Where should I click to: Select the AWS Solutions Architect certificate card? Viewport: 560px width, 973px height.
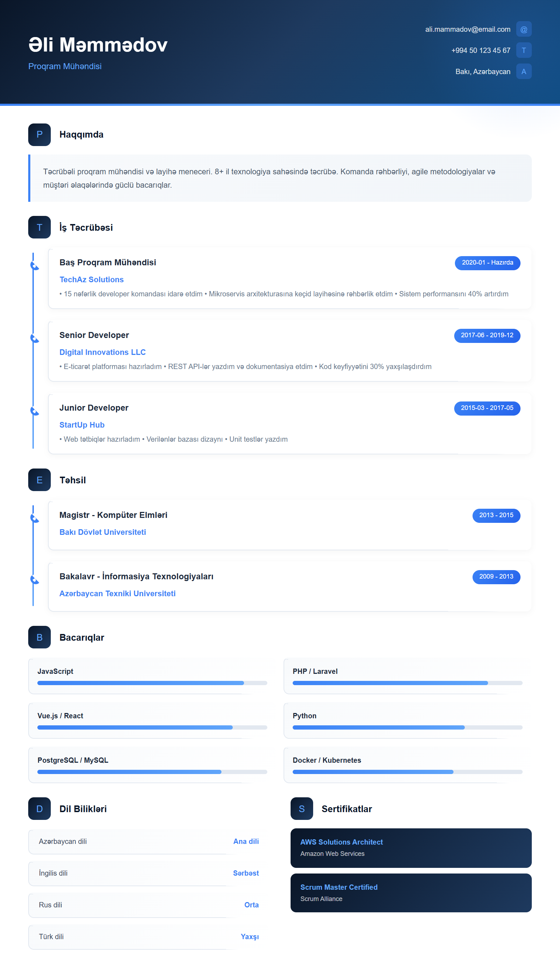[x=411, y=847]
